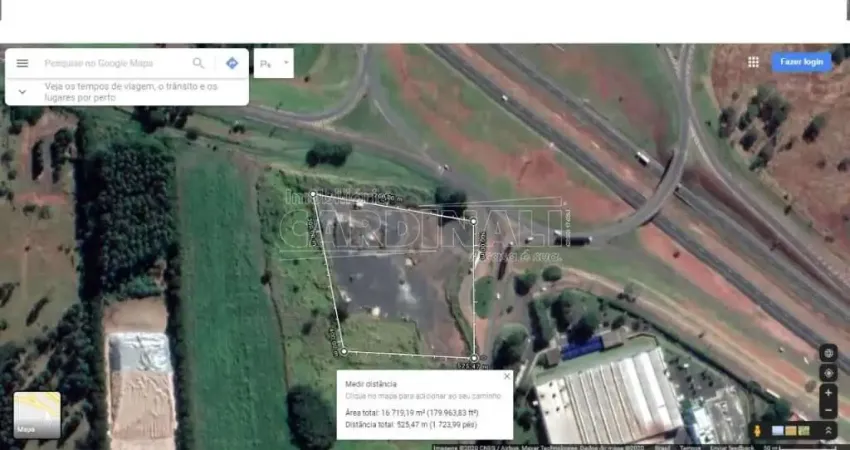Click the zoom out minus button

click(828, 410)
